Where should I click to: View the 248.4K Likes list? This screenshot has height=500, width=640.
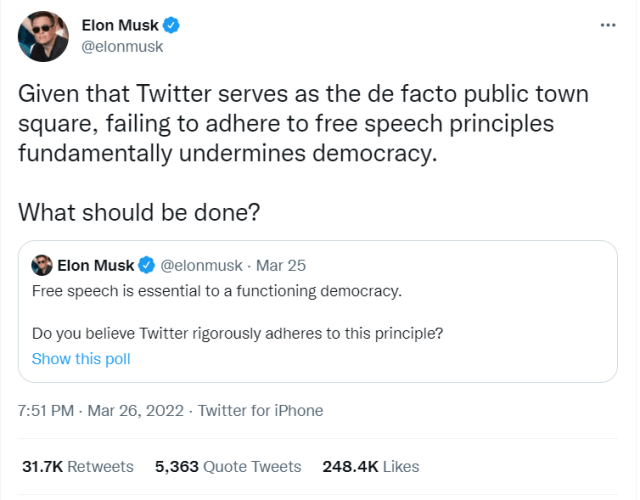point(370,466)
